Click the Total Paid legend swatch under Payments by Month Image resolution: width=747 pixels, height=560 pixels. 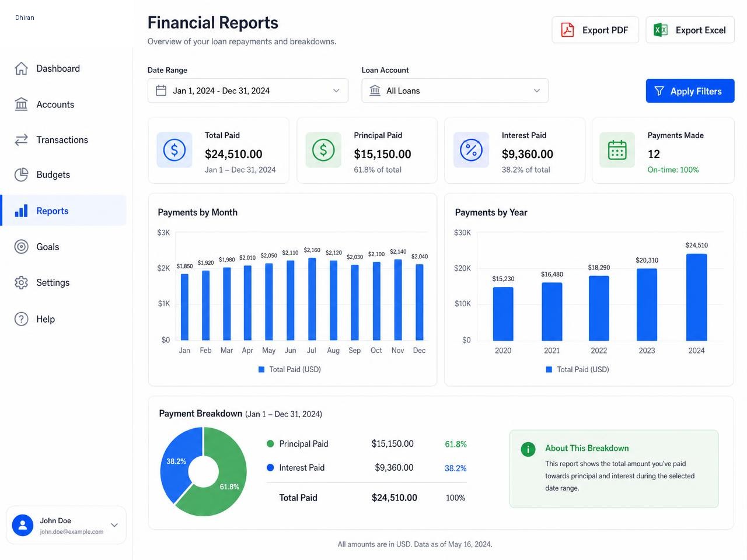(261, 369)
